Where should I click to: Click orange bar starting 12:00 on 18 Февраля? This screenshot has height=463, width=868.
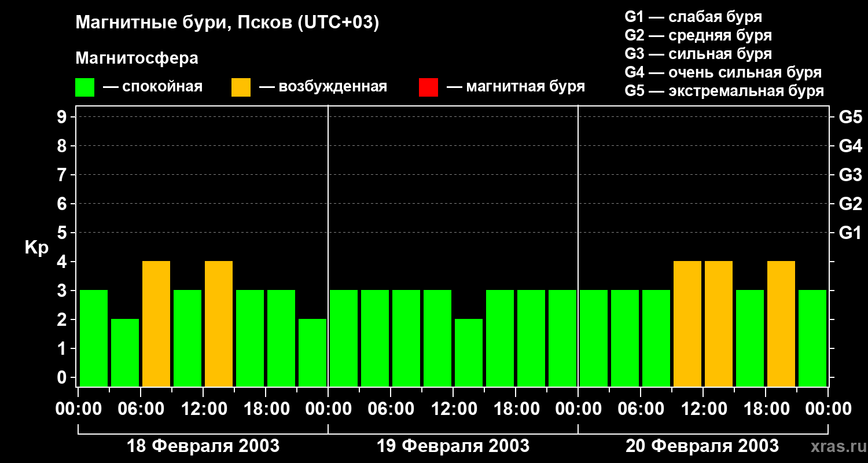219,324
